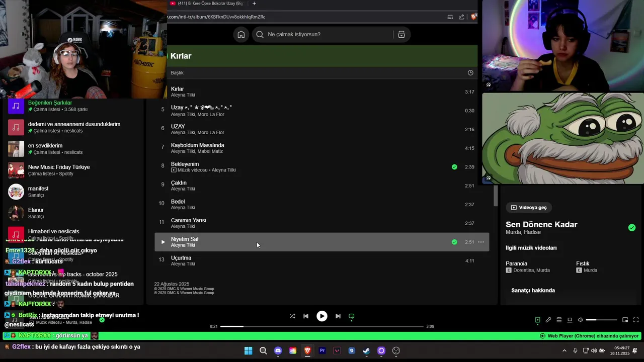Image resolution: width=644 pixels, height=362 pixels.
Task: Seek within the song progress bar
Action: (x=322, y=326)
